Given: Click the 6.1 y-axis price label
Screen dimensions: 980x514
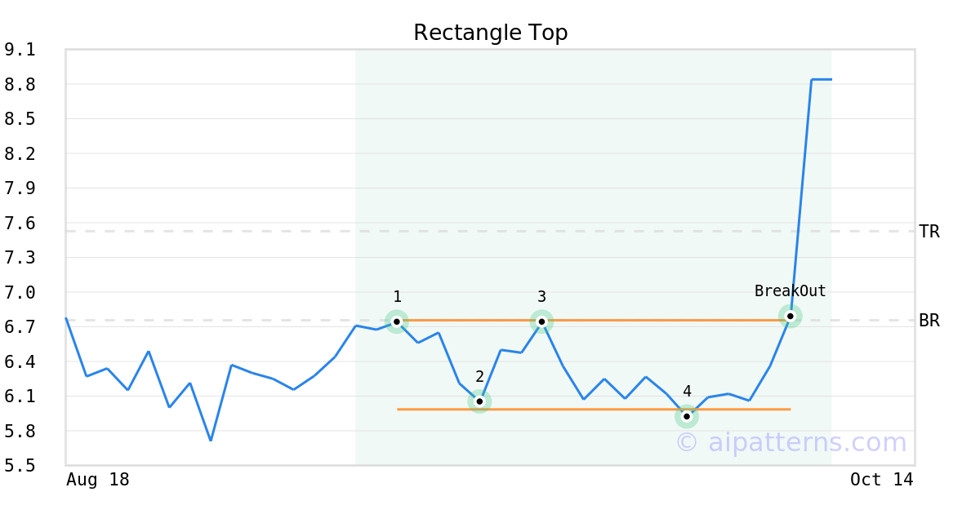Looking at the screenshot, I should (x=20, y=396).
